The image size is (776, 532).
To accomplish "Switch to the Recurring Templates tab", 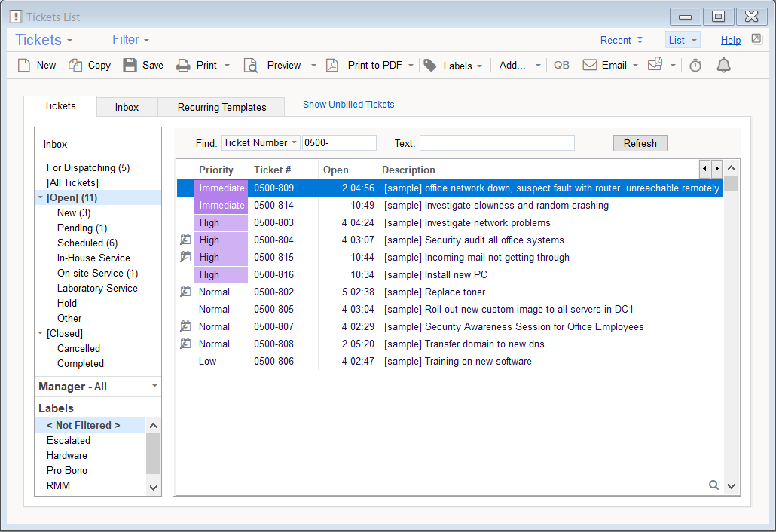I will [x=221, y=107].
